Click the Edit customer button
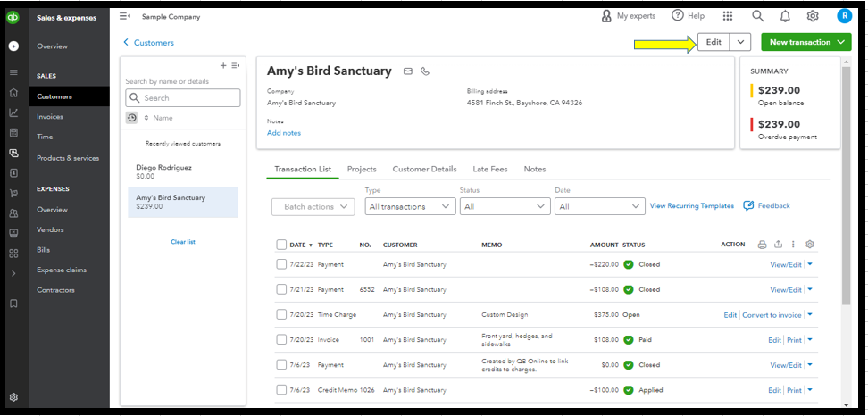The height and width of the screenshot is (416, 868). click(x=714, y=42)
